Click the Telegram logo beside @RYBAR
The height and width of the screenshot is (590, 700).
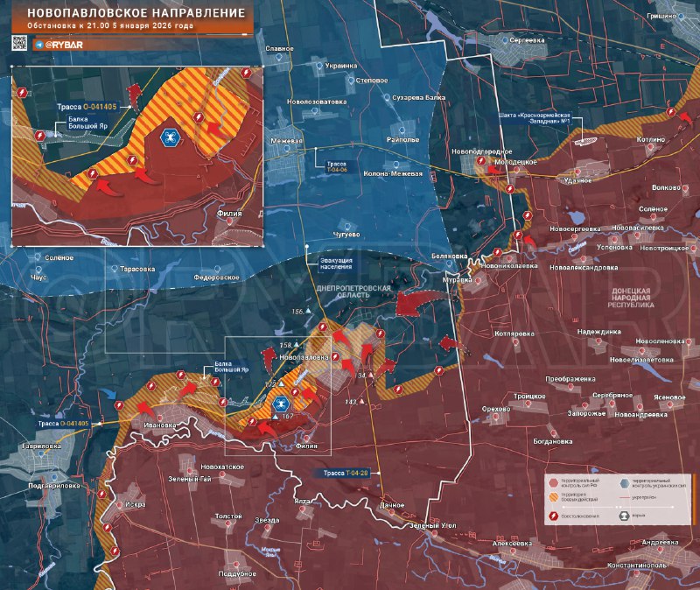click(39, 43)
